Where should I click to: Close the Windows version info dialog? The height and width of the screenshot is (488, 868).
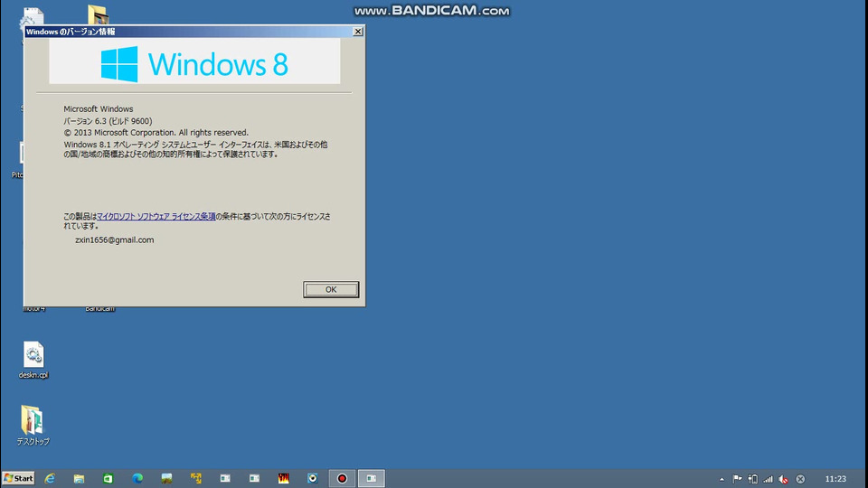358,32
